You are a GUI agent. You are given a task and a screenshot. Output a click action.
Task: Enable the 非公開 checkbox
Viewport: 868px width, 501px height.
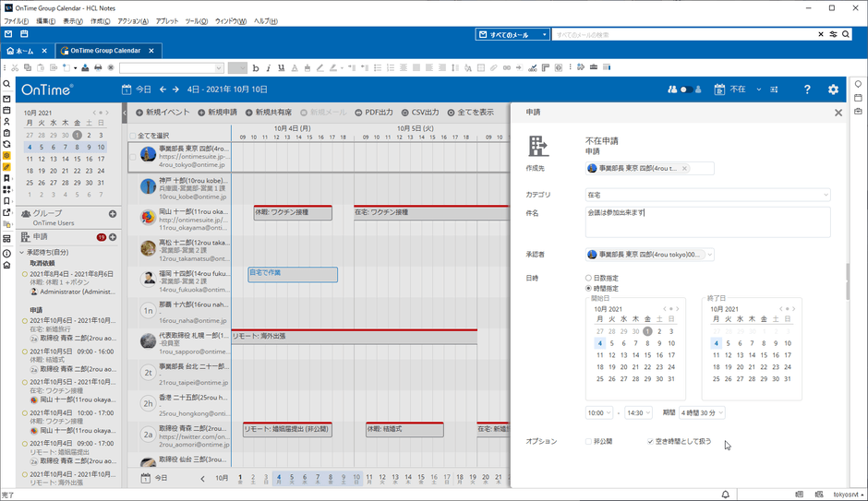(x=588, y=442)
